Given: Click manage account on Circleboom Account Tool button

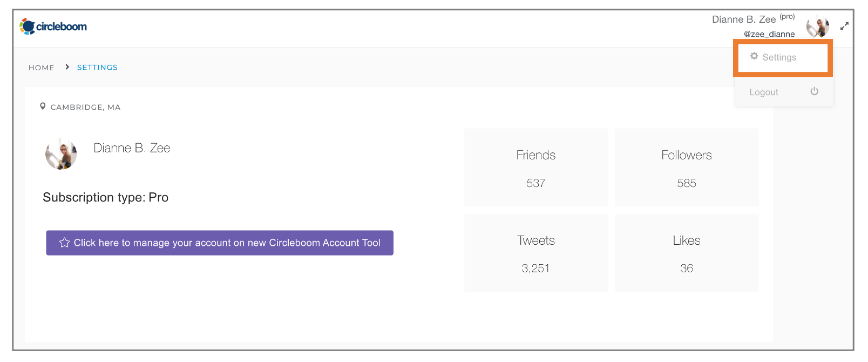Looking at the screenshot, I should coord(220,243).
